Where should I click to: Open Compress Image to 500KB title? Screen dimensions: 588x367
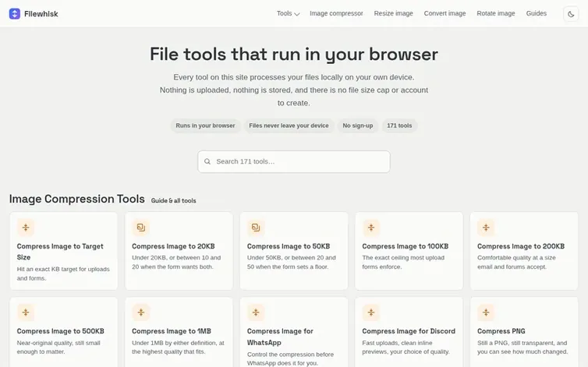[60, 331]
